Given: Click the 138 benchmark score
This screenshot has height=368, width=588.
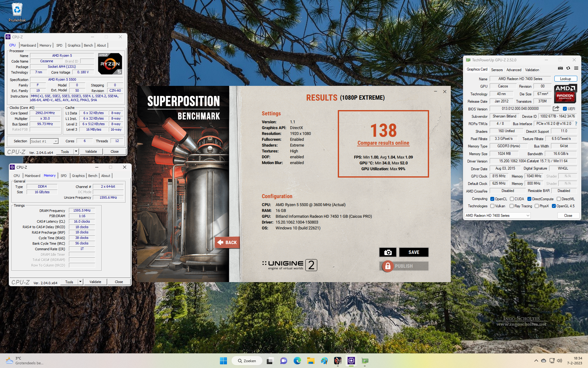Looking at the screenshot, I should click(x=383, y=130).
